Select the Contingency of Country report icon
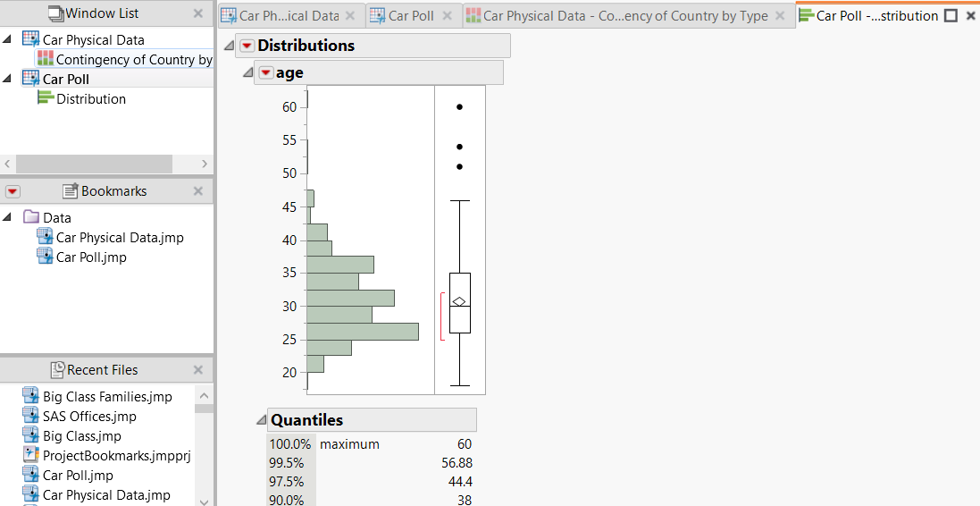The height and width of the screenshot is (506, 980). tap(45, 59)
